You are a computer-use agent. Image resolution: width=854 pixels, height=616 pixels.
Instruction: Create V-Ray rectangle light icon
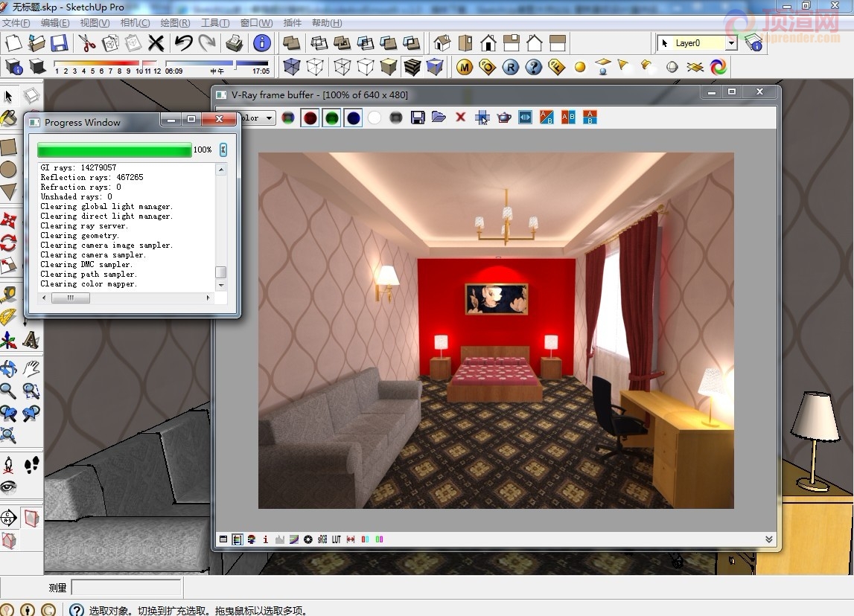pos(602,67)
